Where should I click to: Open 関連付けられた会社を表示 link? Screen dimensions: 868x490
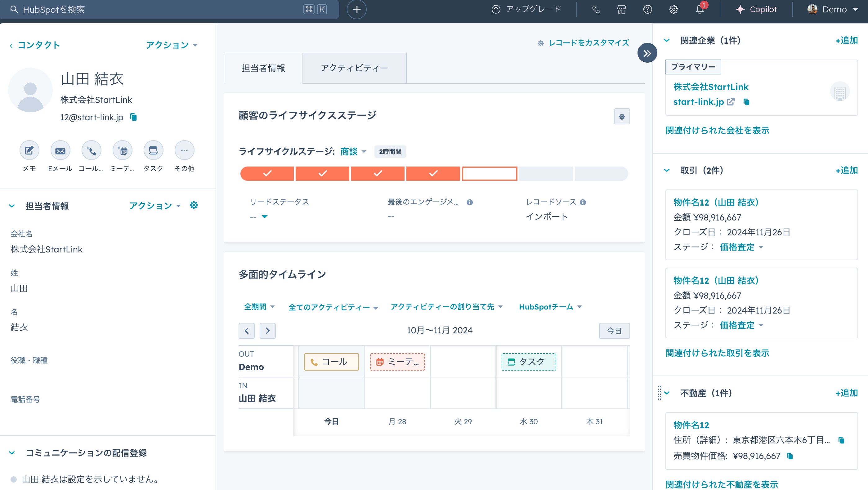click(x=717, y=131)
